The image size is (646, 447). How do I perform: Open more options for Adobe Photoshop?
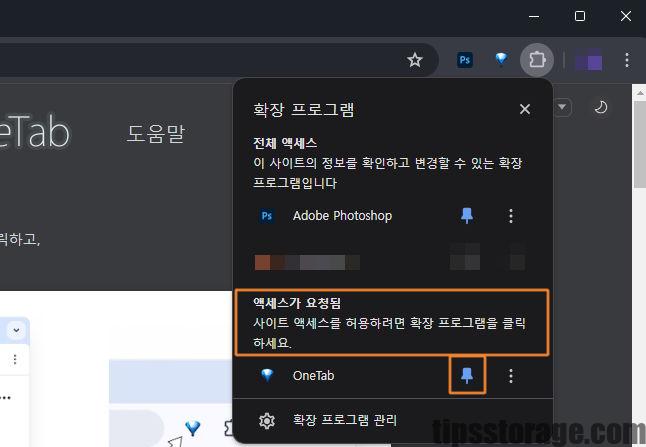coord(511,215)
